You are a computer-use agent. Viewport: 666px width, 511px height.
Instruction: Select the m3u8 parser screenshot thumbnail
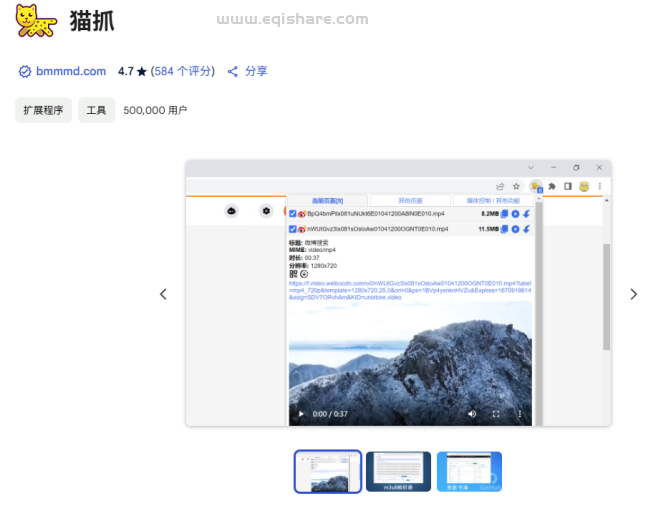point(398,471)
